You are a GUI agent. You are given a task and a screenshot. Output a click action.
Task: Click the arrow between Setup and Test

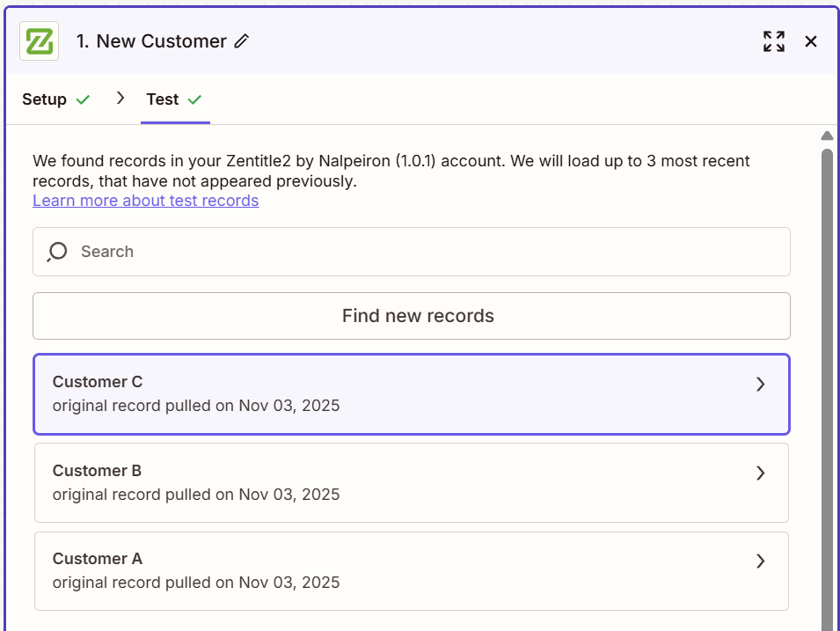(x=121, y=99)
